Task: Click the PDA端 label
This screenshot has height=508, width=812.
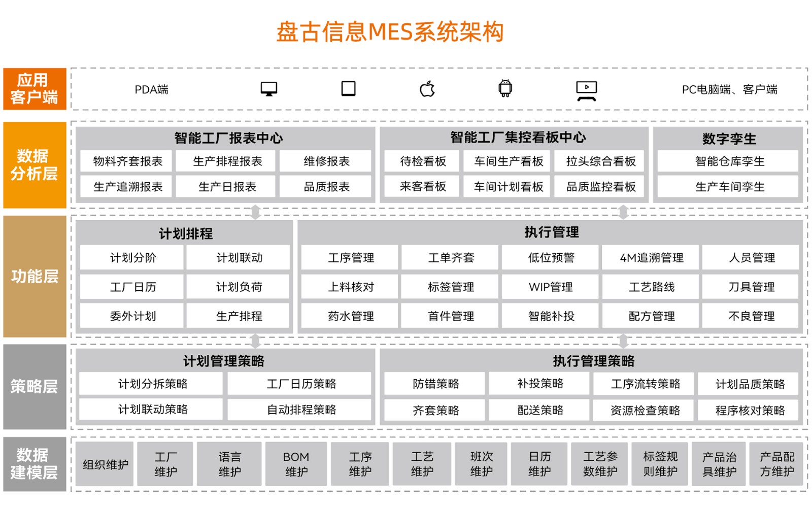Action: [151, 90]
